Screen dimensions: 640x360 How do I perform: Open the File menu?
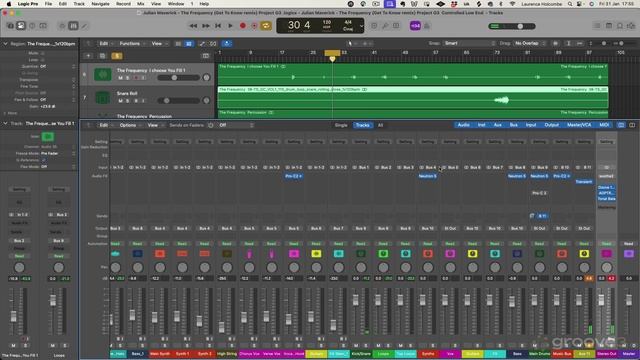click(48, 4)
